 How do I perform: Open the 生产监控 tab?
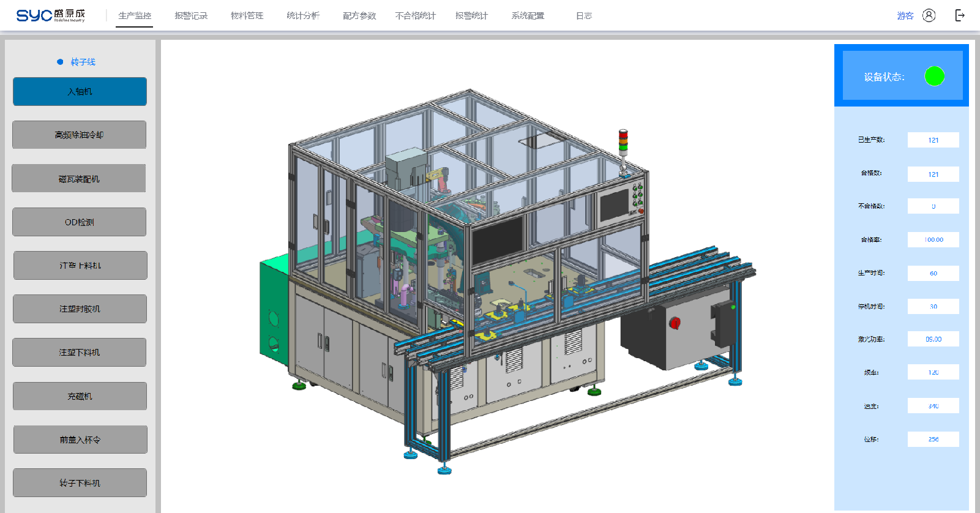point(135,16)
